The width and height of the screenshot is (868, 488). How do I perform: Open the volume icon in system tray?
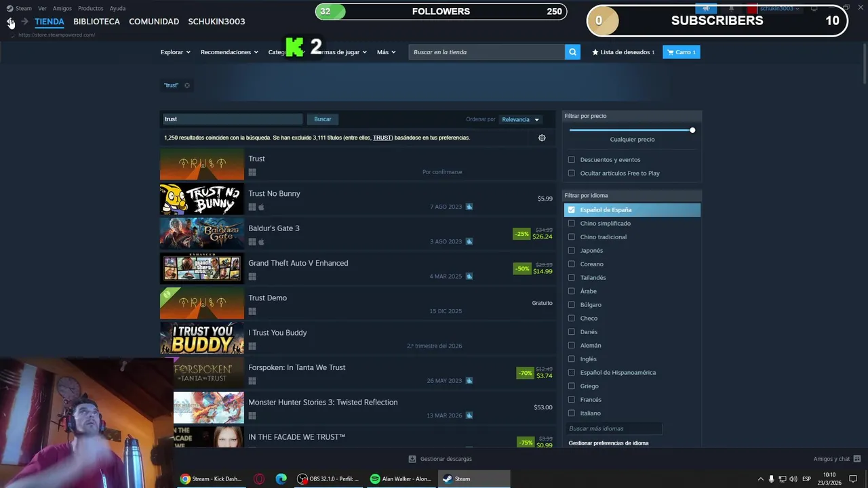click(x=793, y=479)
